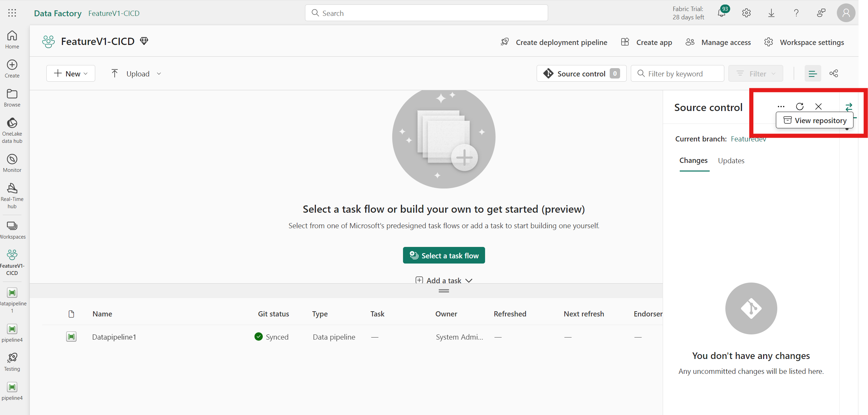Click the top Search box
Viewport: 868px width, 415px height.
[x=426, y=13]
